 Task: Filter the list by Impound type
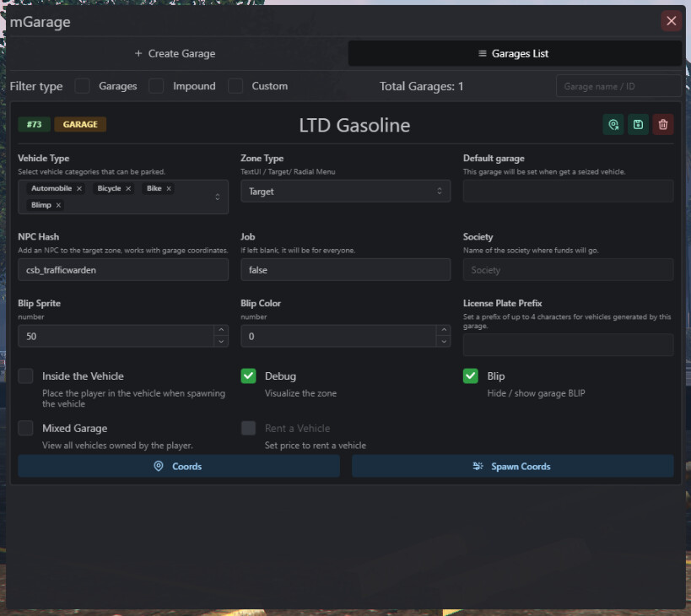156,86
